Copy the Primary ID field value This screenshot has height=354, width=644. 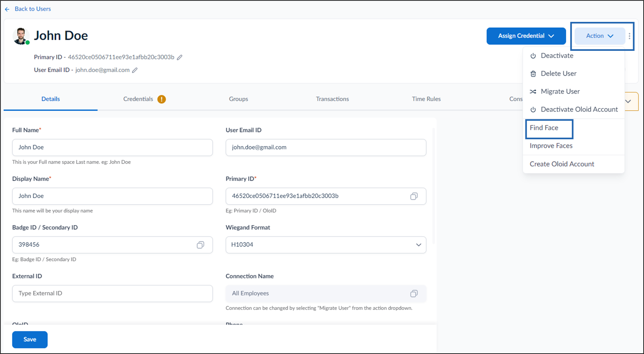tap(414, 196)
